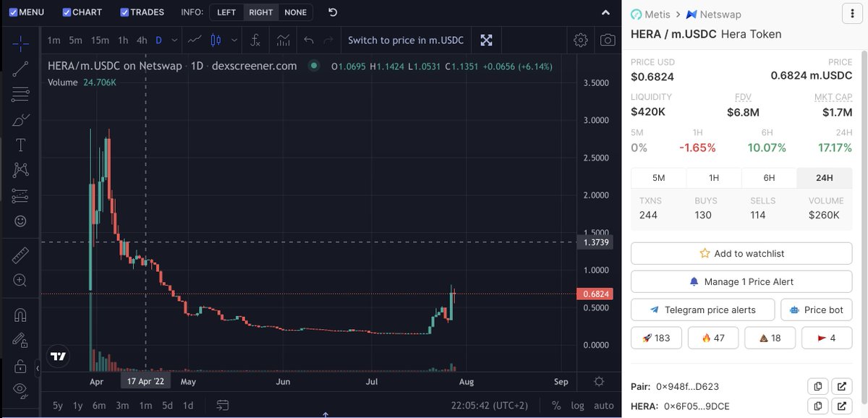Show the 5M stats tab
The height and width of the screenshot is (418, 868).
click(658, 177)
